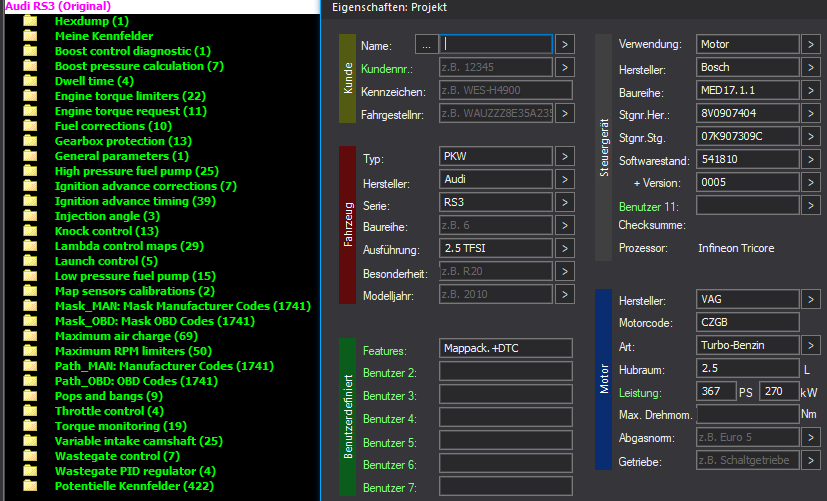Viewport: 827px width, 501px height.
Task: Open arrow dropdown for Ausführung 2.5 TFSI
Action: click(564, 248)
